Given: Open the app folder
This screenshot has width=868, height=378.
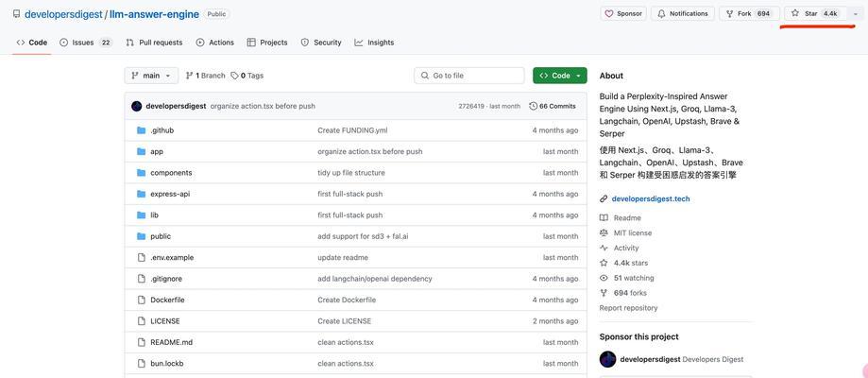Looking at the screenshot, I should click(x=157, y=151).
